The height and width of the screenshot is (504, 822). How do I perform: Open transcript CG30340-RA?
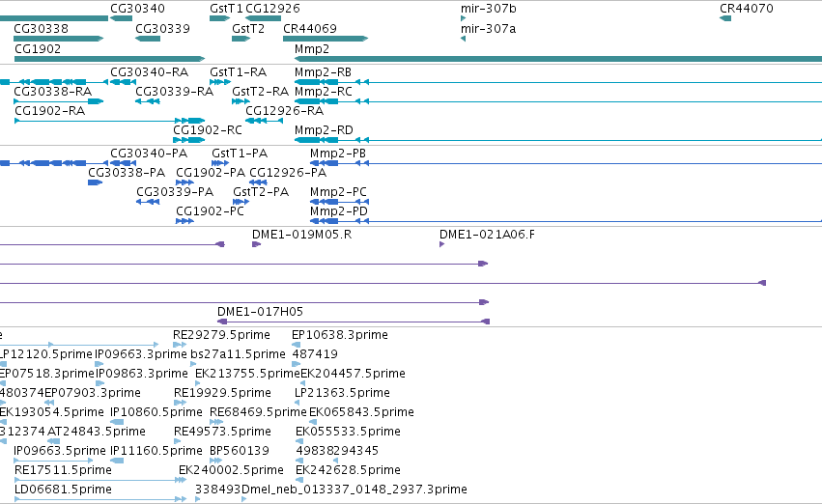[x=150, y=71]
